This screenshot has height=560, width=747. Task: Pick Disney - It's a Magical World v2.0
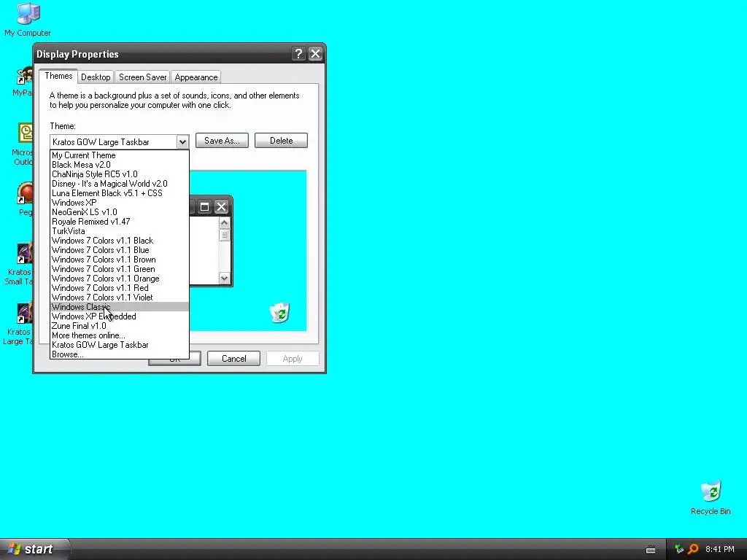coord(120,184)
